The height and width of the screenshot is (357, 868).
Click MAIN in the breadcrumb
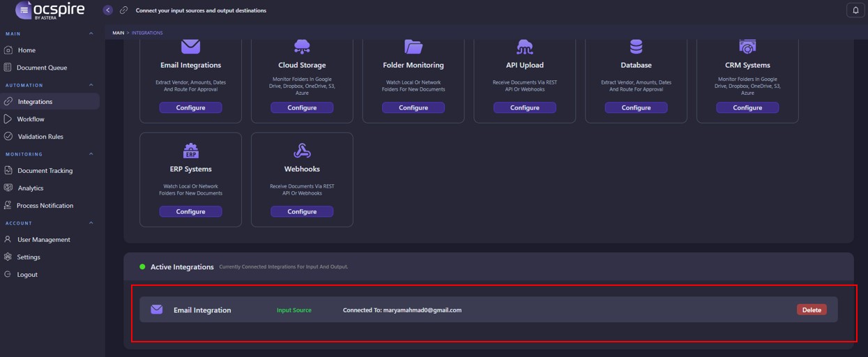coord(118,33)
